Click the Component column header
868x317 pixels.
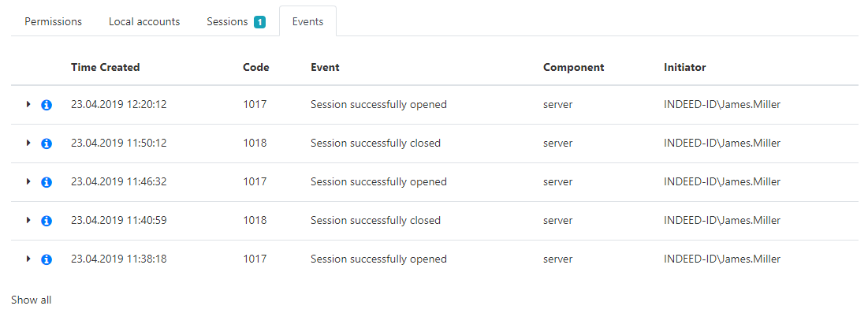pos(573,68)
